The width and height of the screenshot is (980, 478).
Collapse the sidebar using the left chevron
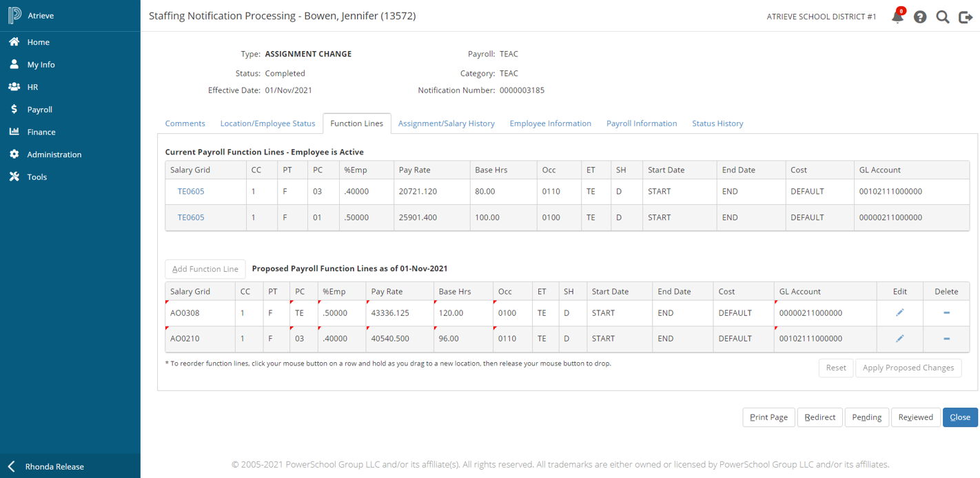tap(12, 466)
